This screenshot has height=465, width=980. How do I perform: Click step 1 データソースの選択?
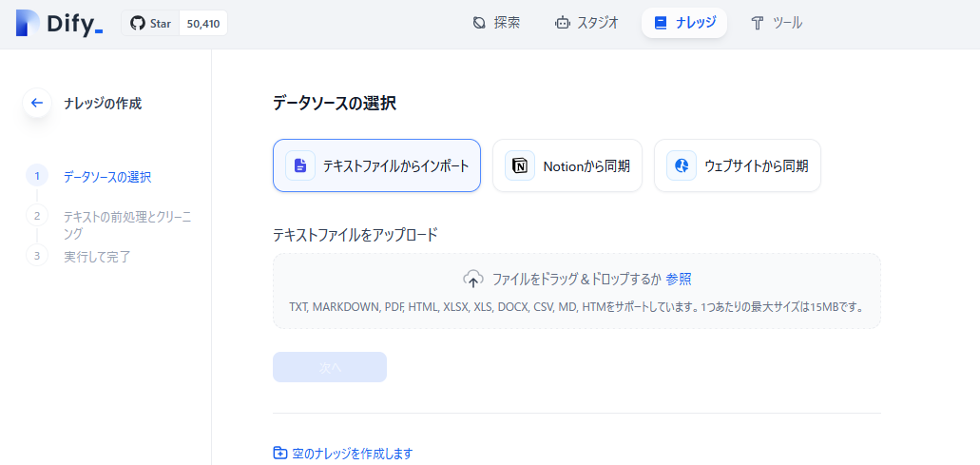click(x=106, y=177)
